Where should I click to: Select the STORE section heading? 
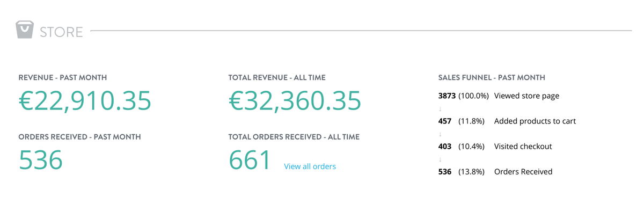[61, 32]
